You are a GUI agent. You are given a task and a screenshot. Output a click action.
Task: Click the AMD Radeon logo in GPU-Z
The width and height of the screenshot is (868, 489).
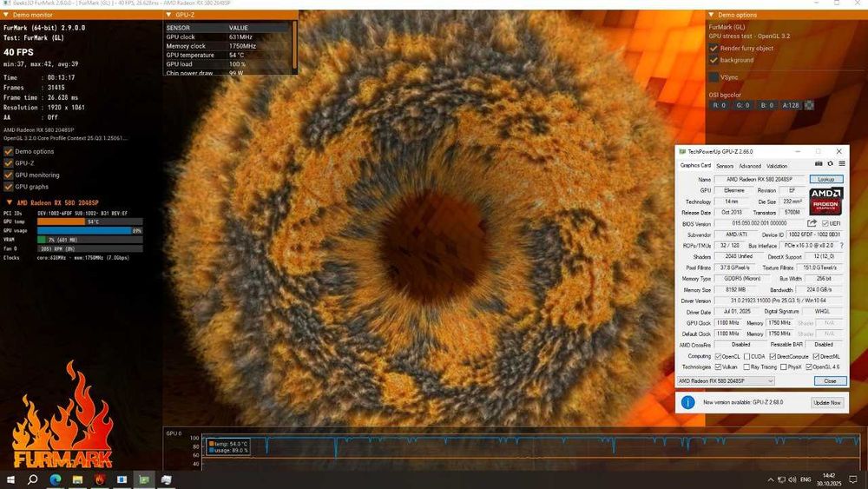[x=825, y=201]
